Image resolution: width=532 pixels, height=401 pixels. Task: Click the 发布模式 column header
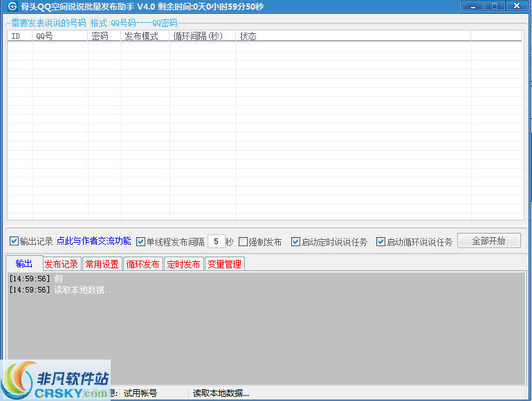tap(145, 36)
